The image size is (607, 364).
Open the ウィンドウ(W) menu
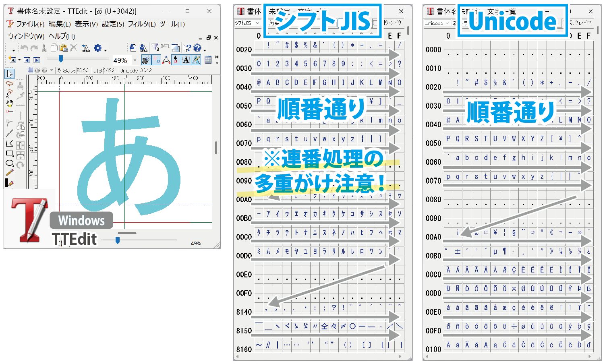point(27,36)
